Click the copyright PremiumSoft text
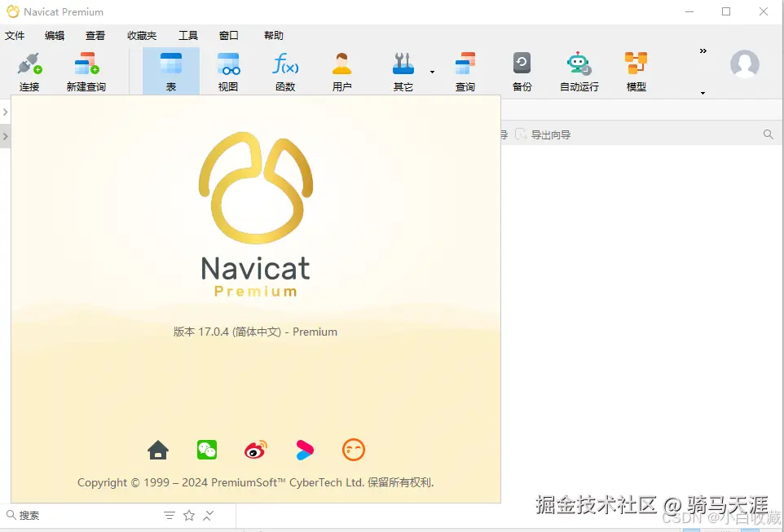 click(x=256, y=482)
